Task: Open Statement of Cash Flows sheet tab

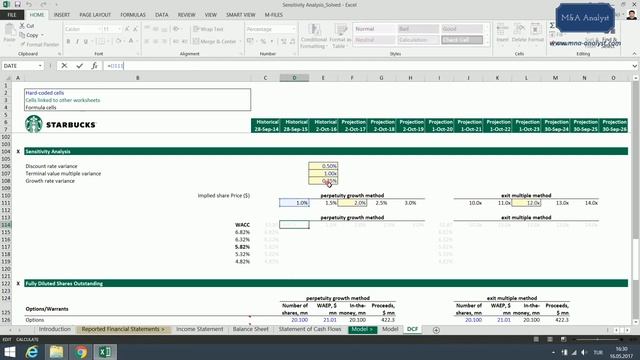Action: (x=310, y=329)
